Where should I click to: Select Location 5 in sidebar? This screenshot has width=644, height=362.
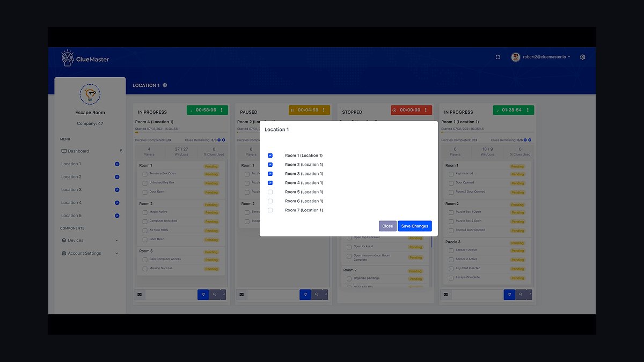click(x=71, y=216)
